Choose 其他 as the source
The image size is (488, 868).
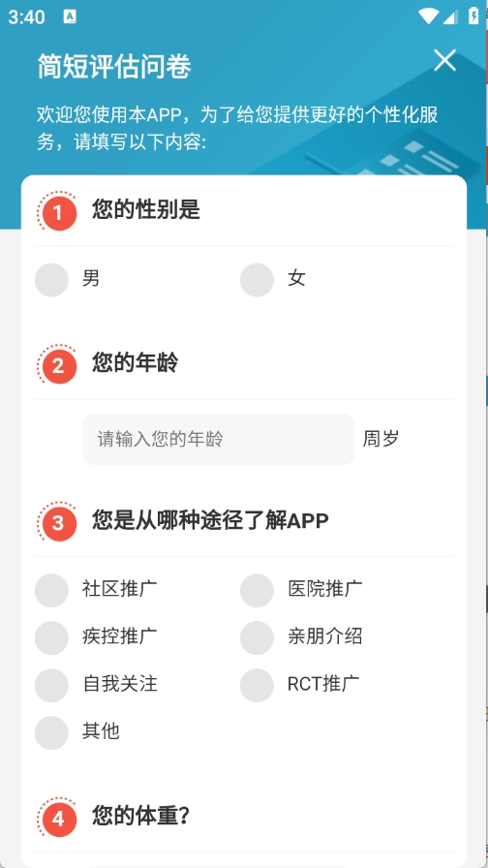tap(51, 733)
